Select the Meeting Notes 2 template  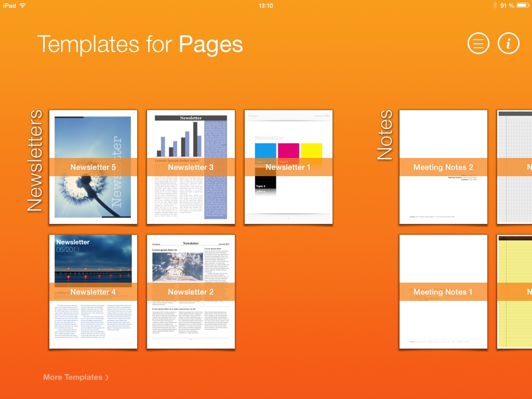(443, 167)
